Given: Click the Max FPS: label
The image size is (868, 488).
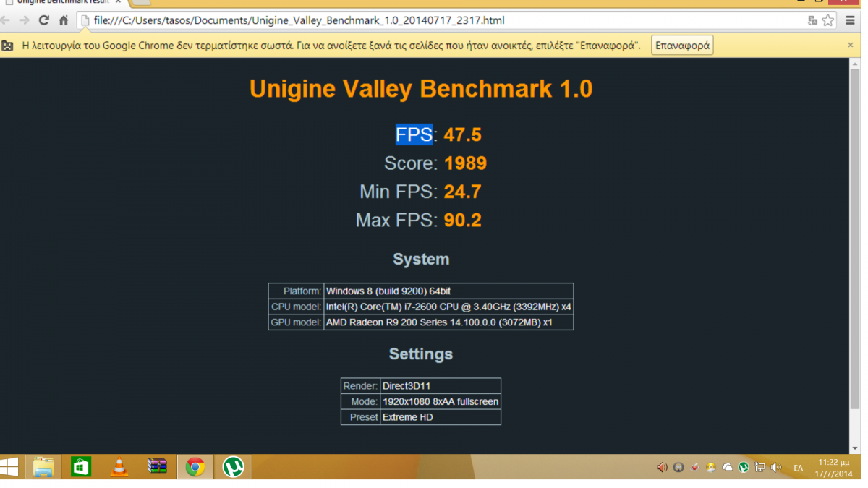Looking at the screenshot, I should [396, 220].
